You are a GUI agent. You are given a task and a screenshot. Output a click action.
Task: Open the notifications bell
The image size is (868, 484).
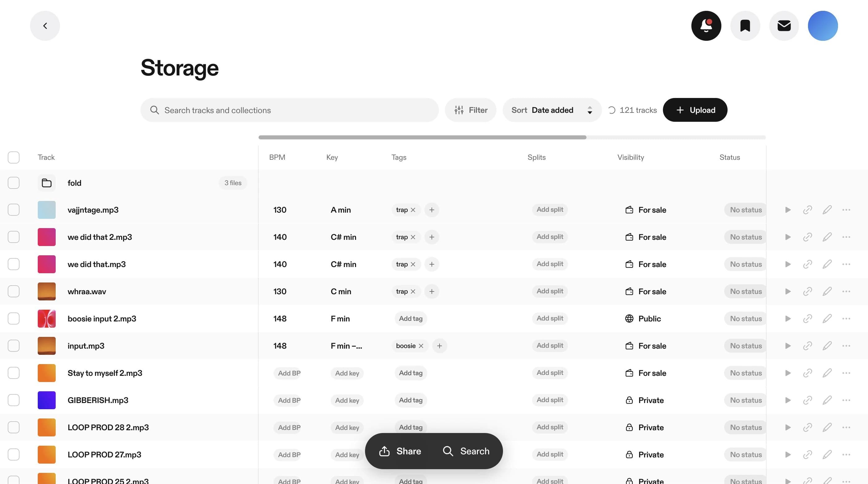(x=706, y=26)
